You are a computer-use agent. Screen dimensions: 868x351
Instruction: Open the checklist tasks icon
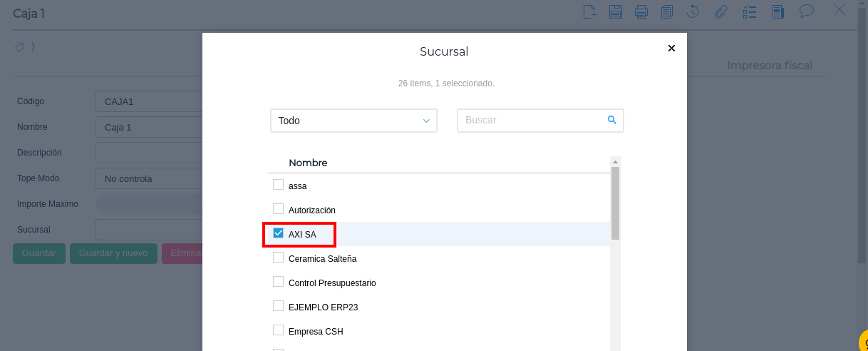coord(750,11)
